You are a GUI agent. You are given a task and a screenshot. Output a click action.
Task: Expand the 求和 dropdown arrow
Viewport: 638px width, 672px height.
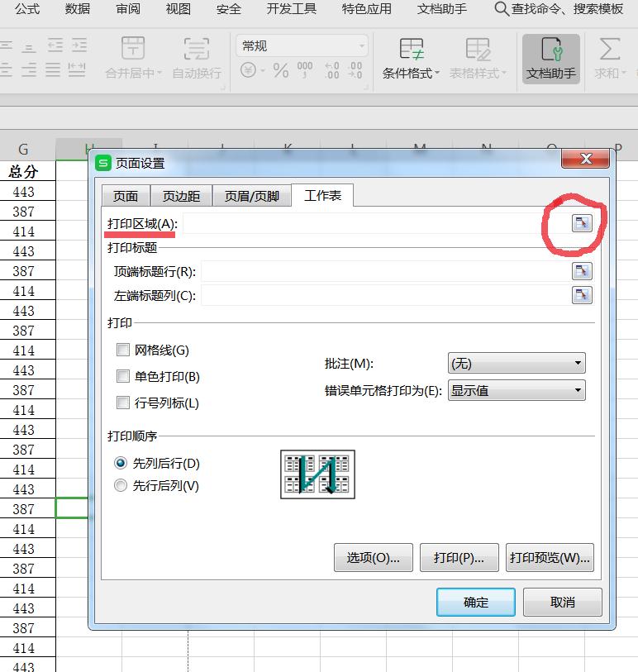click(x=623, y=74)
